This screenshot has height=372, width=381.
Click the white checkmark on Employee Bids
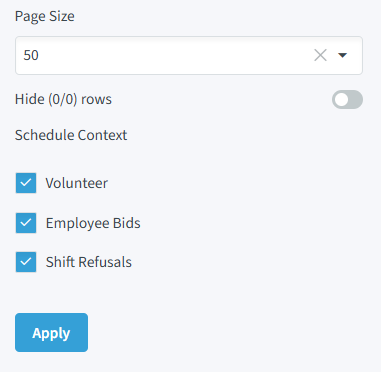pyautogui.click(x=26, y=223)
